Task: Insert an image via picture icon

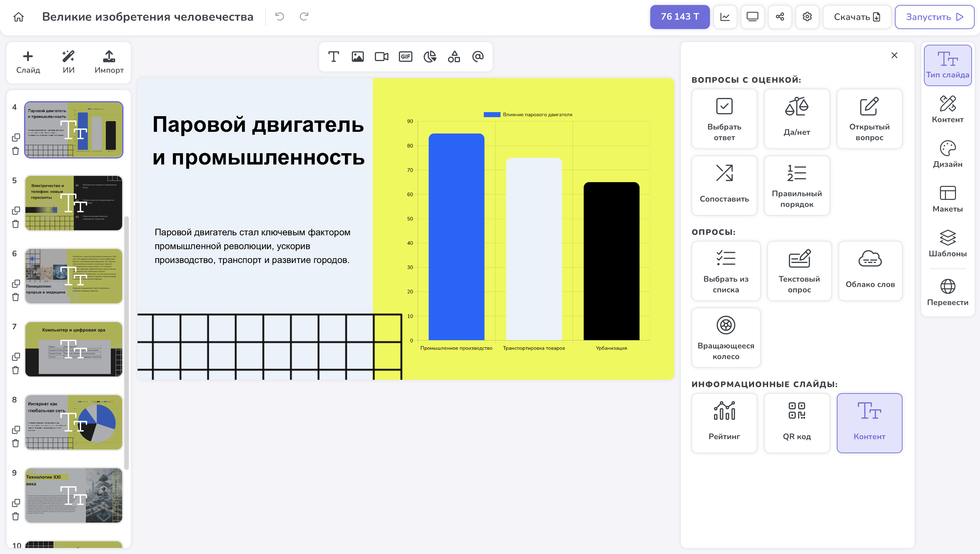Action: click(x=357, y=57)
